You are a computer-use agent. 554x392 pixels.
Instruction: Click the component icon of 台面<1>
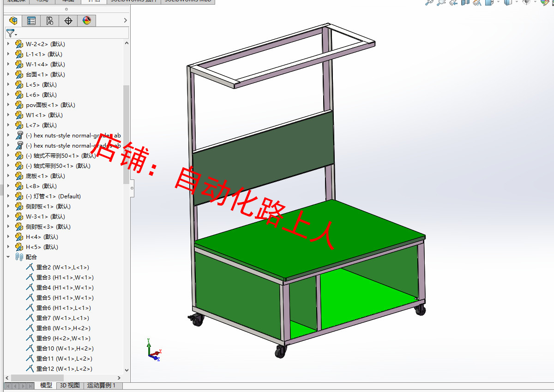[19, 75]
